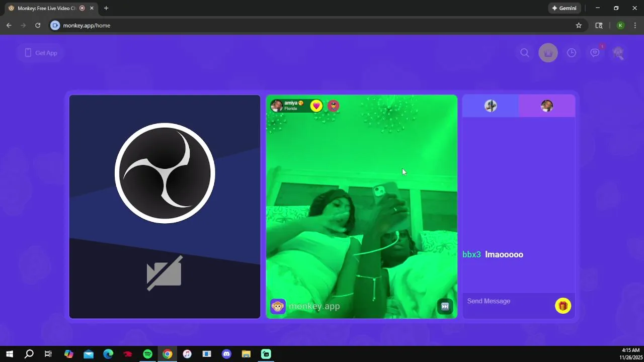Open the red icon app on taskbar
This screenshot has width=644, height=362.
128,354
